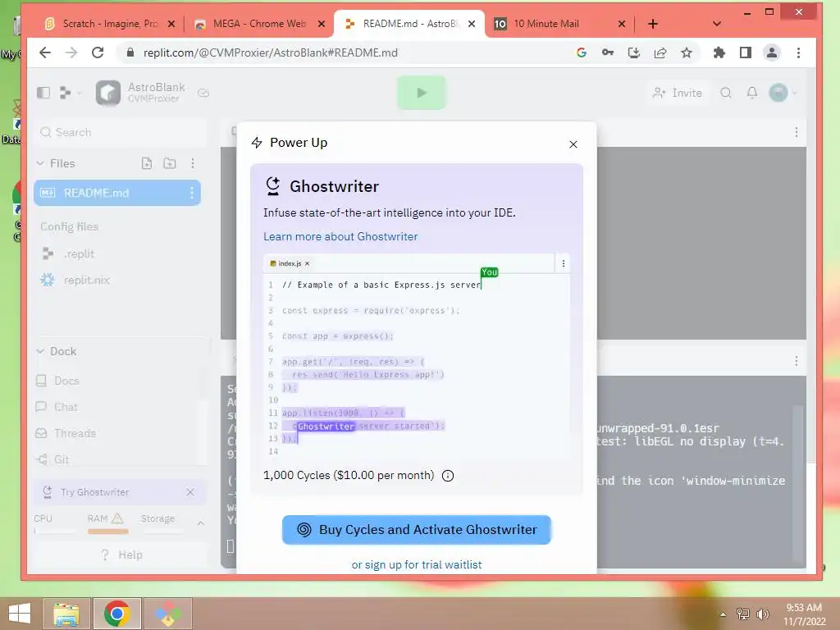
Task: Click the green Run button
Action: click(x=421, y=93)
